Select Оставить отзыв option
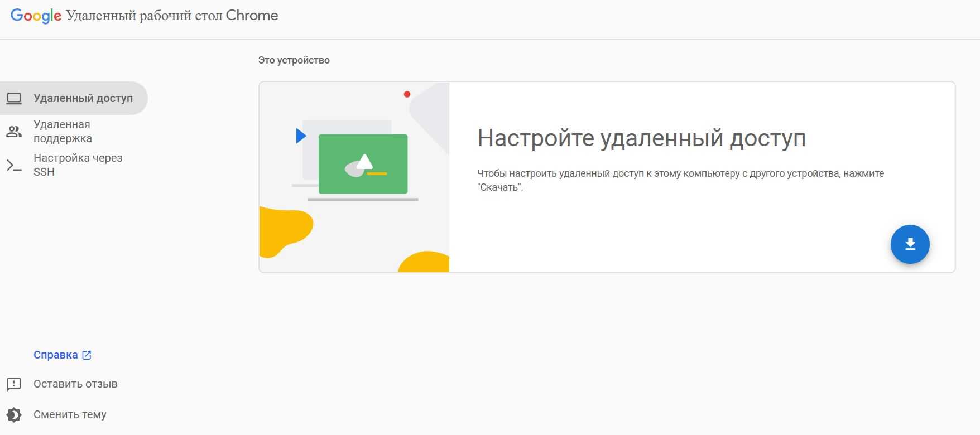This screenshot has width=980, height=435. point(75,384)
